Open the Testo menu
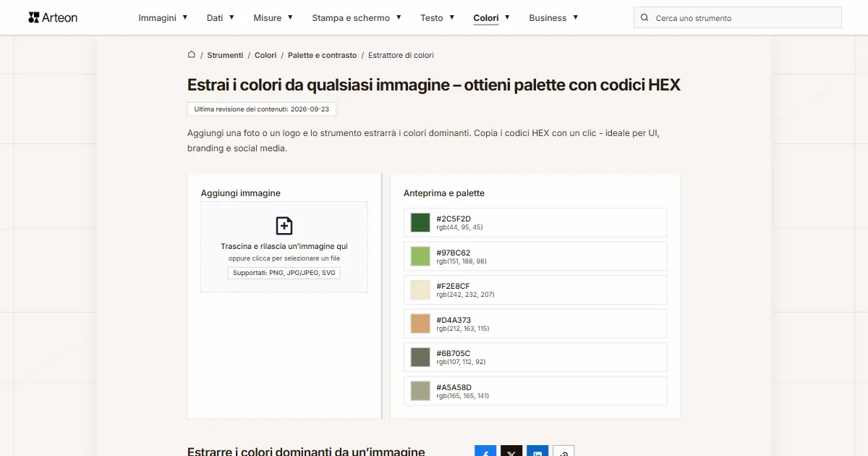The width and height of the screenshot is (868, 456). pyautogui.click(x=432, y=18)
